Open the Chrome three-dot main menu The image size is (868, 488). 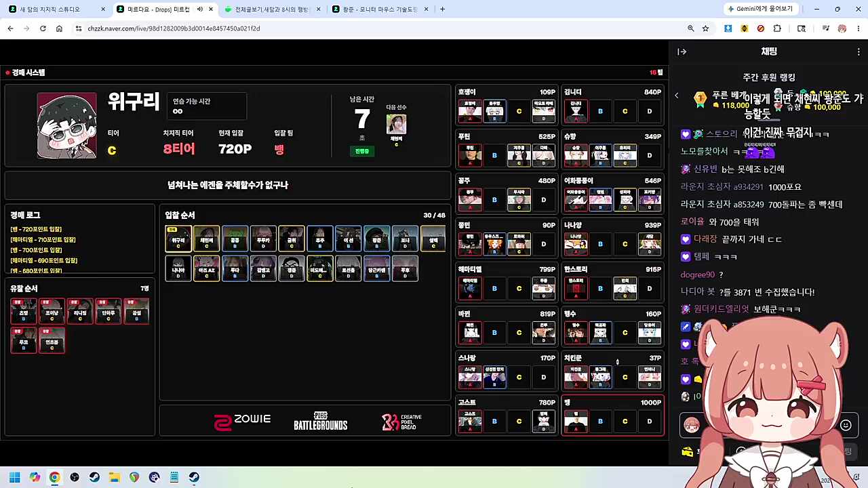(x=858, y=28)
